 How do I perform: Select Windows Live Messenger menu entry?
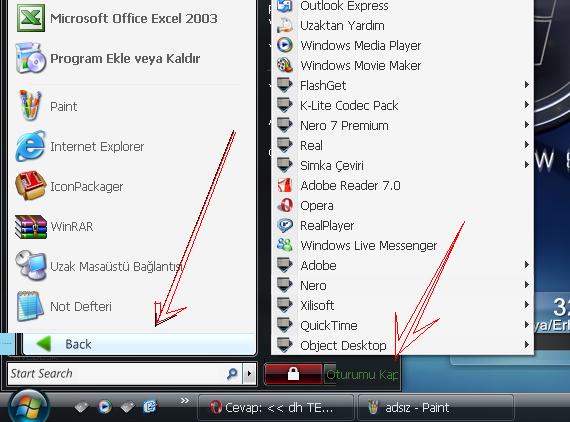tap(402, 245)
